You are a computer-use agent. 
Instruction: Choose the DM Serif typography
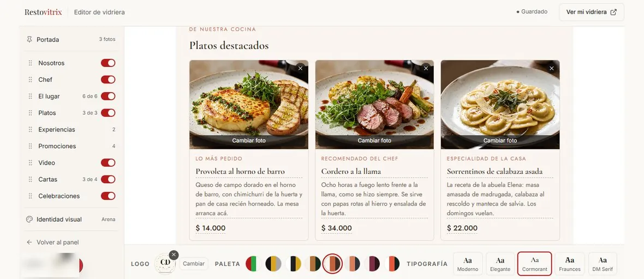click(603, 264)
